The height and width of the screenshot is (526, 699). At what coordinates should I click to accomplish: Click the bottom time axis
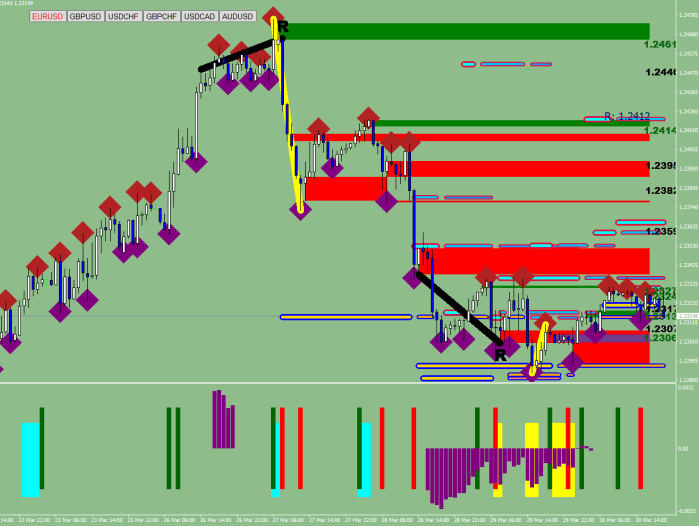click(x=340, y=520)
